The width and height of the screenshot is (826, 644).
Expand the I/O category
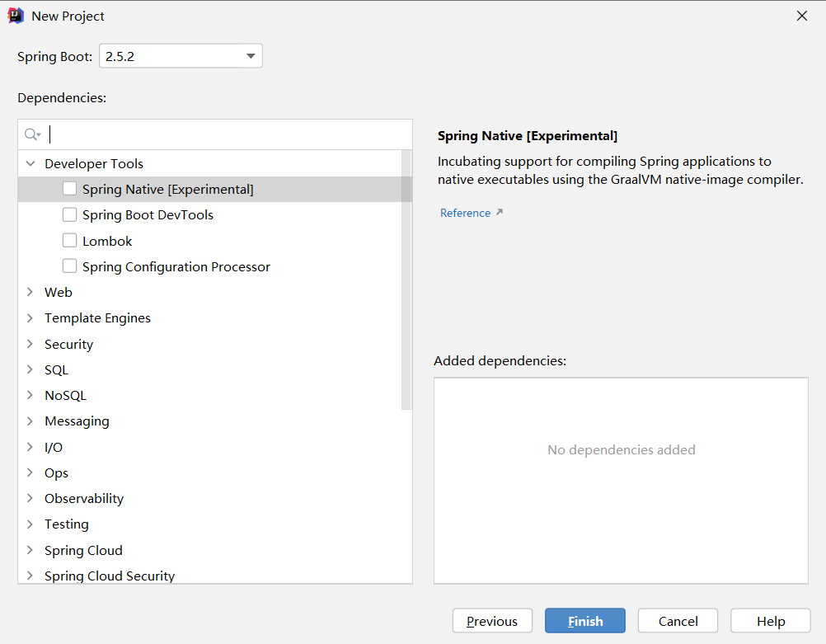point(30,447)
